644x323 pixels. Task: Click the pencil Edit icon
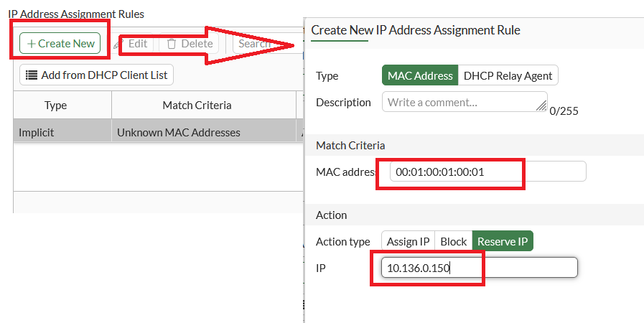click(x=118, y=44)
